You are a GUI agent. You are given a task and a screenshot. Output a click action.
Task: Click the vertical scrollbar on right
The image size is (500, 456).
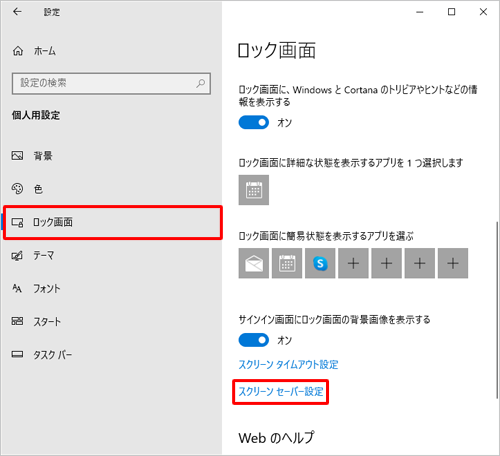pos(497,309)
